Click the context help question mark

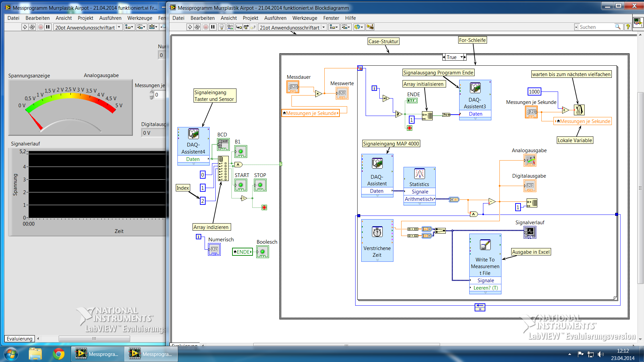[628, 27]
